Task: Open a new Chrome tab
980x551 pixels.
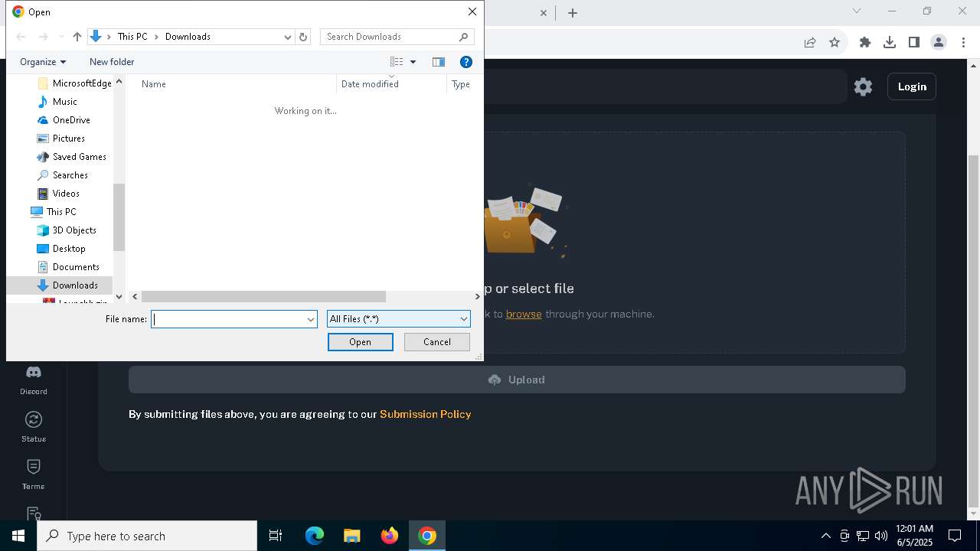Action: coord(573,13)
